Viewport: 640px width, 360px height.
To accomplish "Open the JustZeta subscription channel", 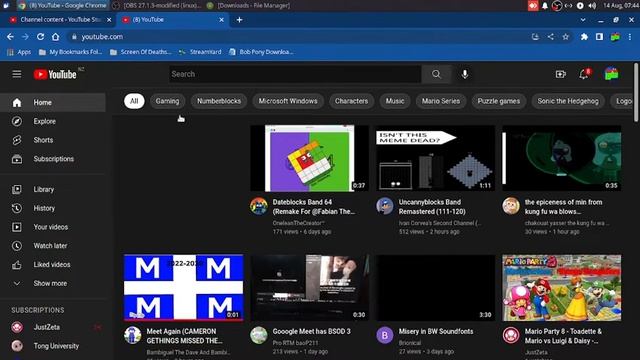I will coord(53,327).
